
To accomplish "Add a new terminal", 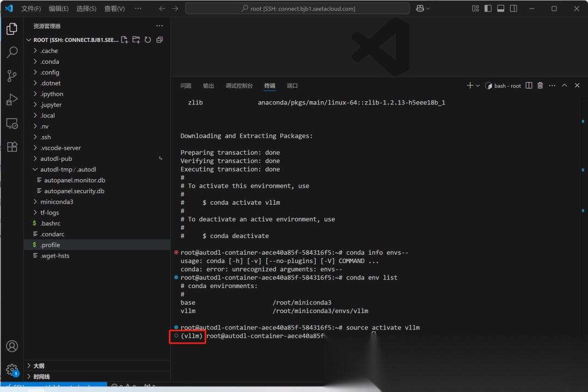I will coord(470,85).
